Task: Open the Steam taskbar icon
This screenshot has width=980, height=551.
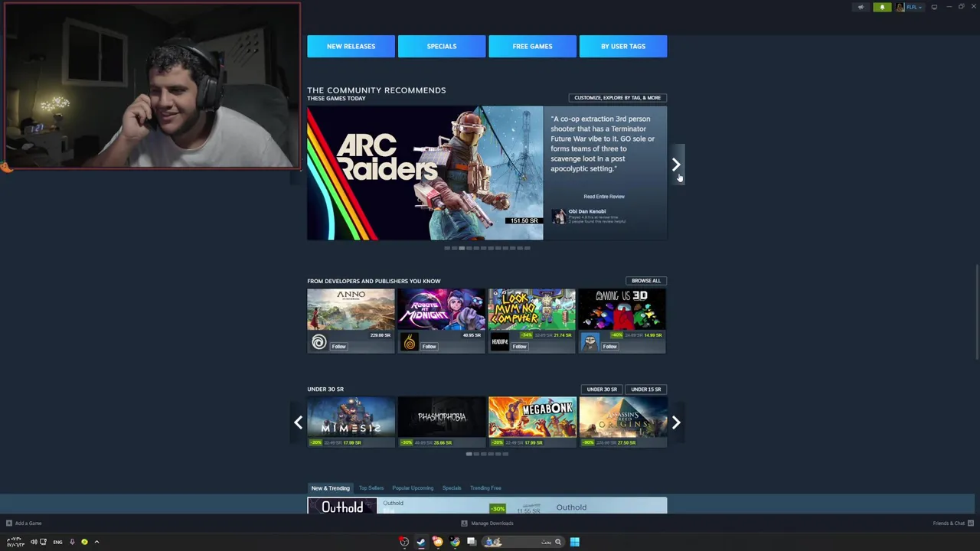Action: (x=421, y=542)
